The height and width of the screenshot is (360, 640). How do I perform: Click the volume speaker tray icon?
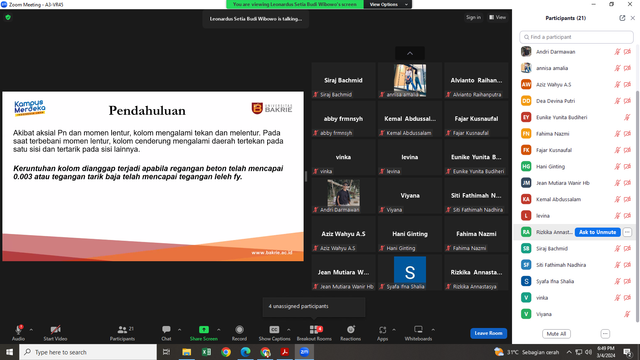[588, 352]
